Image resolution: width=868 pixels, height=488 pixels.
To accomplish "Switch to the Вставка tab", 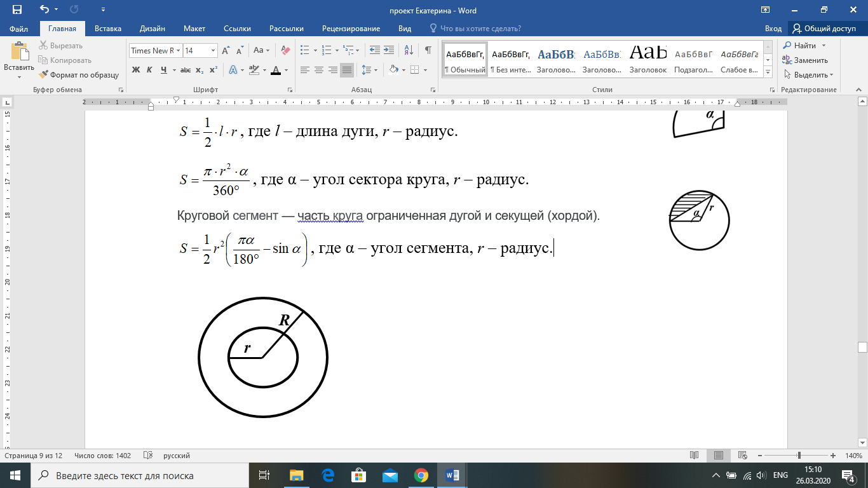I will pos(108,29).
